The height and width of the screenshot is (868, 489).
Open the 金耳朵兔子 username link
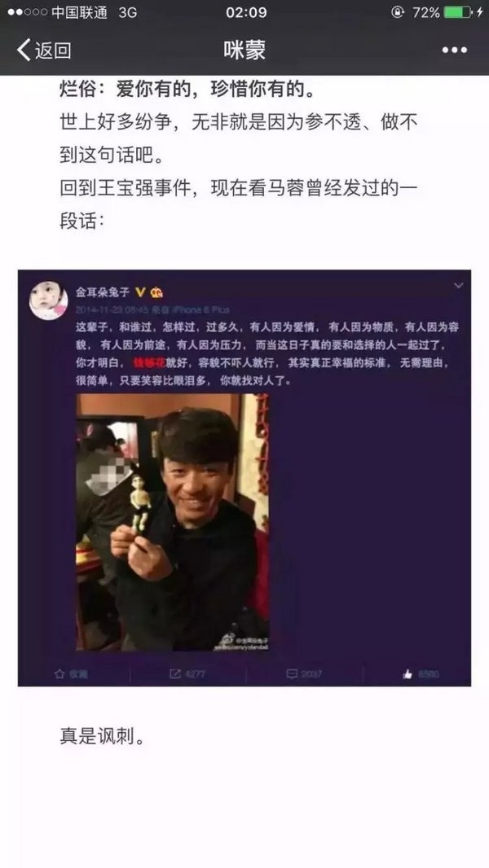tap(103, 292)
